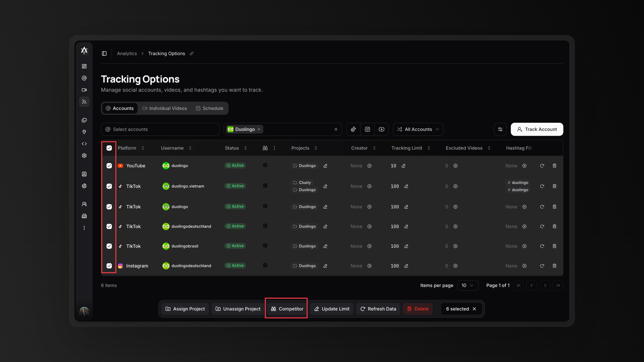Click the Track Account button
The width and height of the screenshot is (644, 362).
[x=537, y=129]
